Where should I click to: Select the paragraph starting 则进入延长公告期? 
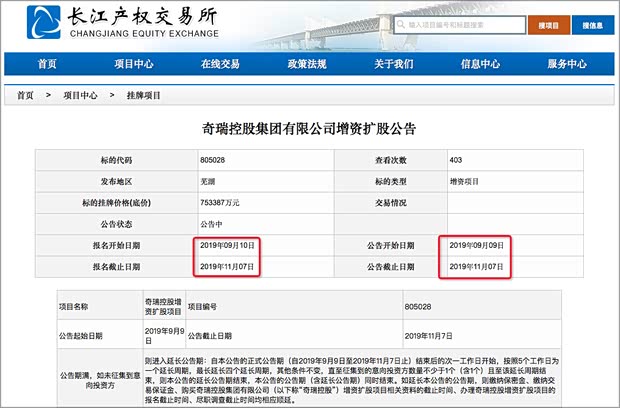352,380
